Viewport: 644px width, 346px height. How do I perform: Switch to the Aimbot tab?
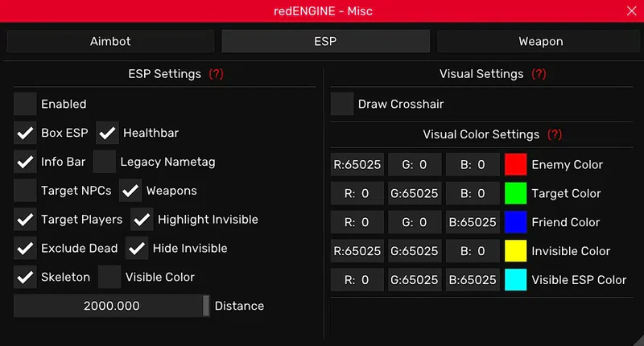click(110, 41)
